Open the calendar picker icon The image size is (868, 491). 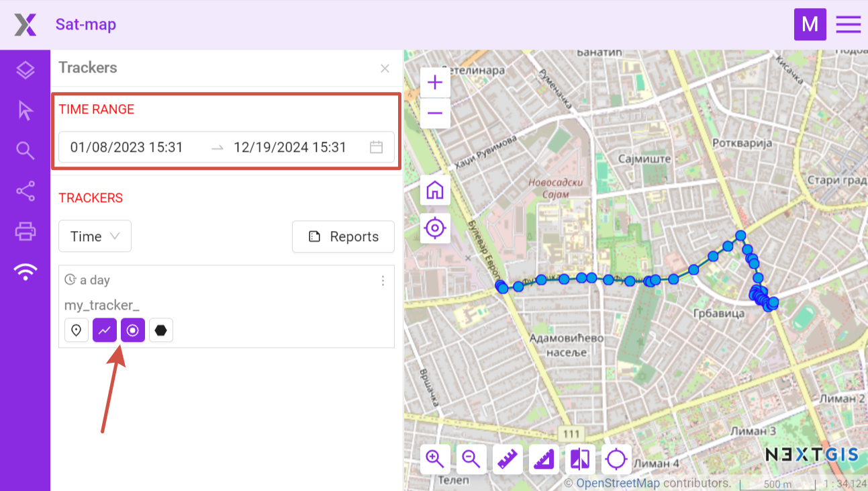click(377, 147)
